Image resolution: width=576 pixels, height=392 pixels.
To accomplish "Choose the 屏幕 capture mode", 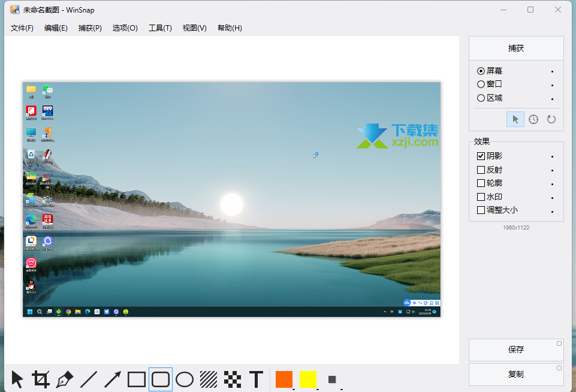I will (490, 71).
